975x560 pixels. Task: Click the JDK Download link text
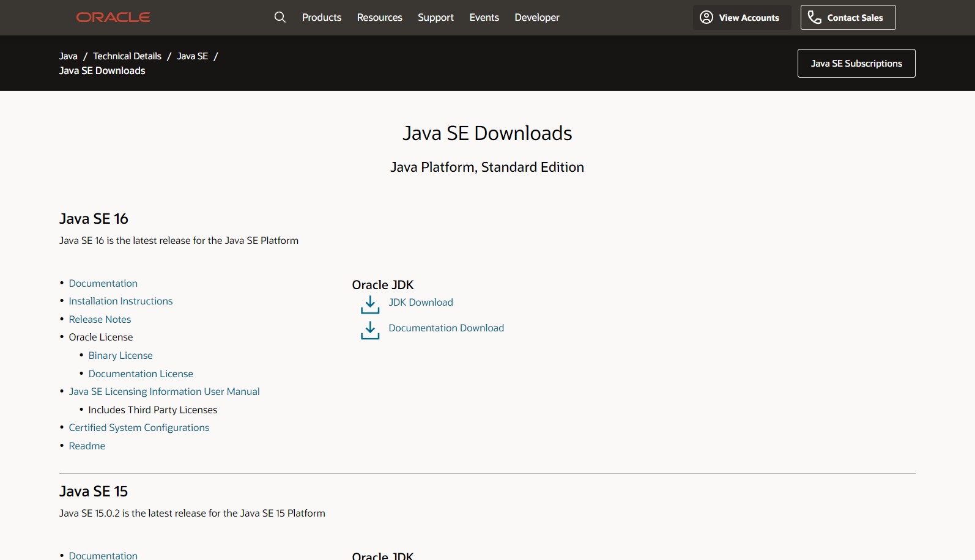[421, 302]
